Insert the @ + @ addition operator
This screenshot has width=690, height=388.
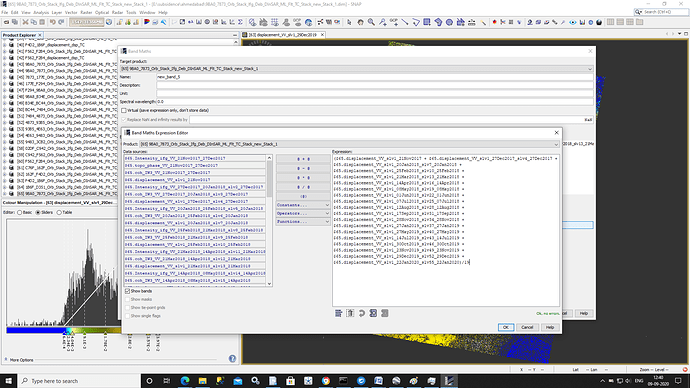[303, 159]
